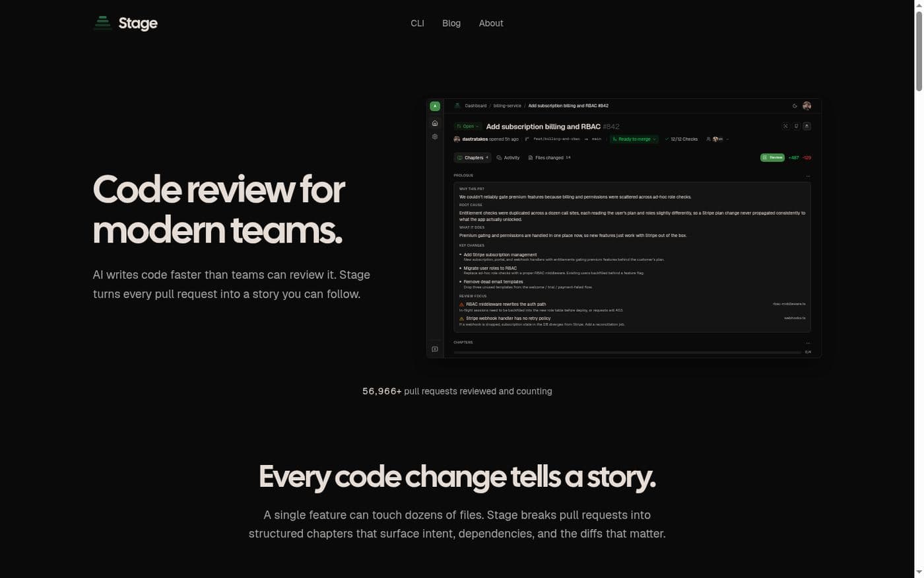Open the user profile avatar
This screenshot has height=578, width=924.
(x=807, y=106)
